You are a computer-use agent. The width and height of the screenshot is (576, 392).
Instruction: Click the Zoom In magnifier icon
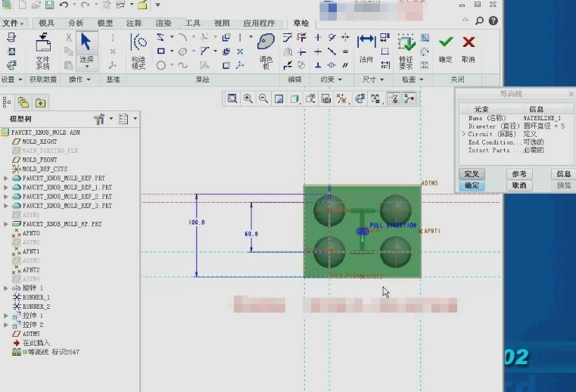pyautogui.click(x=248, y=98)
